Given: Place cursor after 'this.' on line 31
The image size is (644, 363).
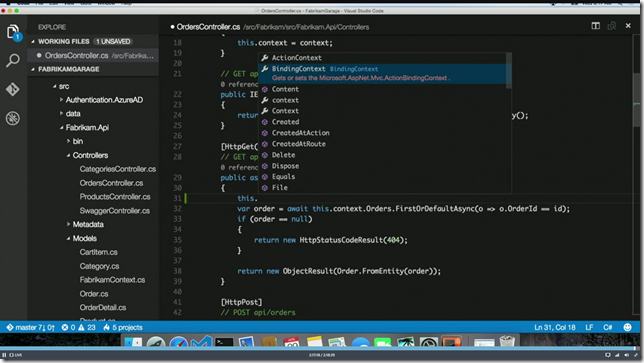Looking at the screenshot, I should tap(258, 198).
